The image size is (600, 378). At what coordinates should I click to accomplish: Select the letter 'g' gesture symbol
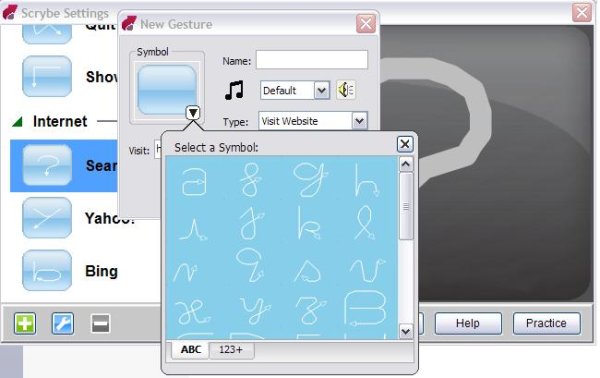click(x=310, y=179)
